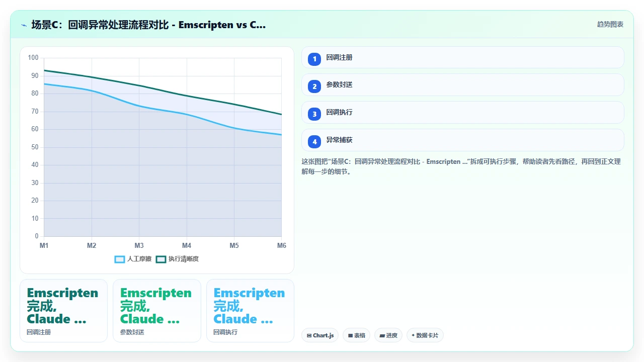
Task: Click the M3 axis label
Action: 139,245
